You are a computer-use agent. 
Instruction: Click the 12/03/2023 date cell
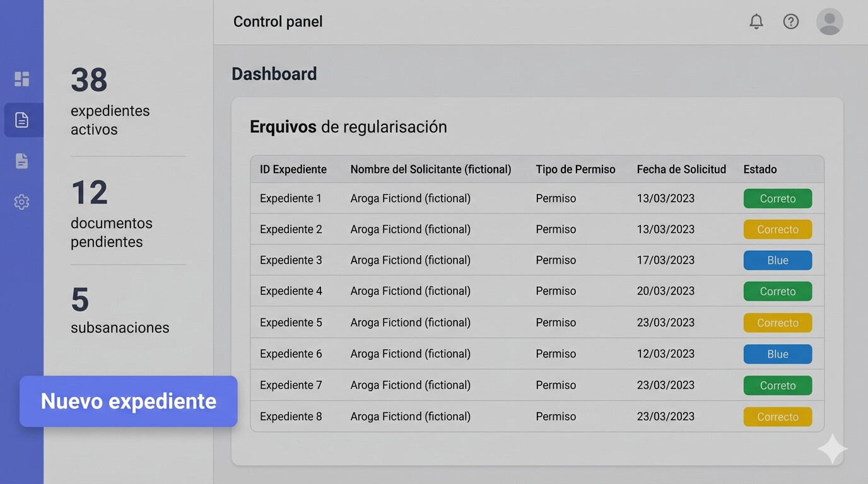(x=666, y=354)
